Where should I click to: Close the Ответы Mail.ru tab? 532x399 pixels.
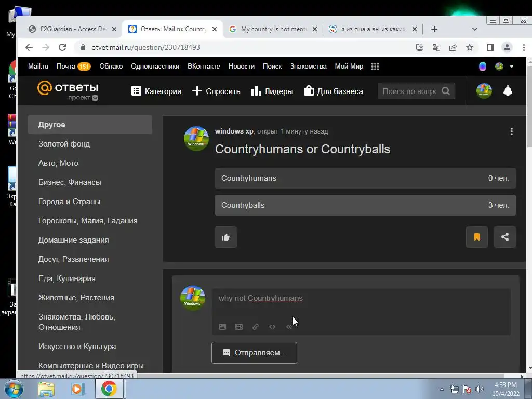[x=215, y=29]
